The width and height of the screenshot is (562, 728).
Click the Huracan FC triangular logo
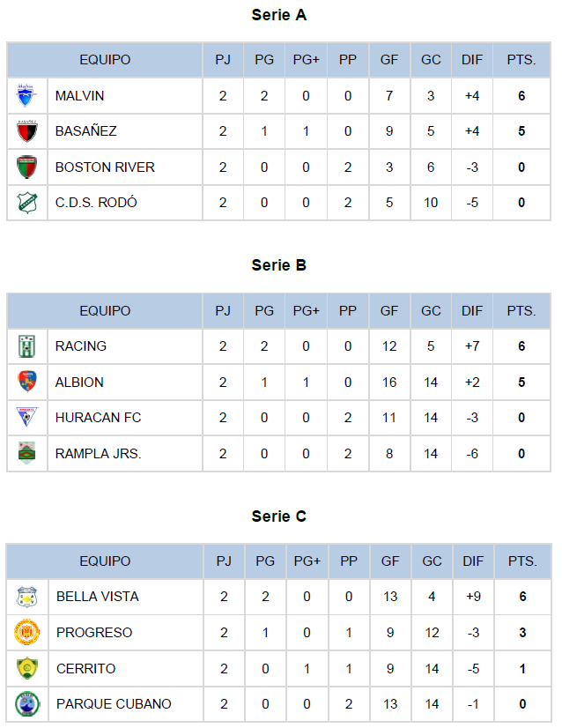27,417
